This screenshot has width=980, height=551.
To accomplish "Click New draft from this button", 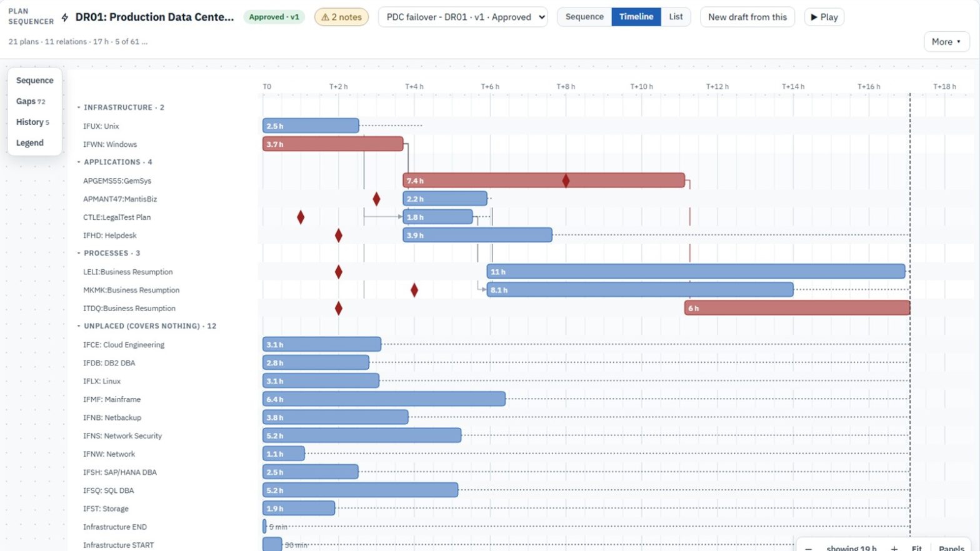I will pos(747,17).
